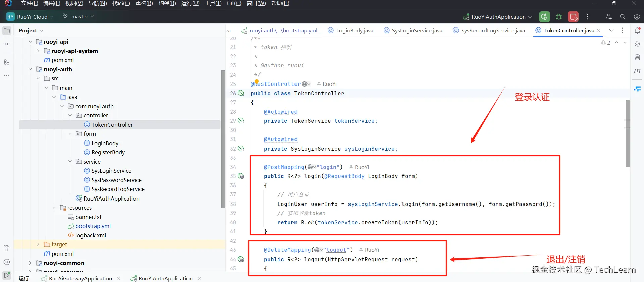
Task: Open the Maven tool window
Action: tap(637, 71)
